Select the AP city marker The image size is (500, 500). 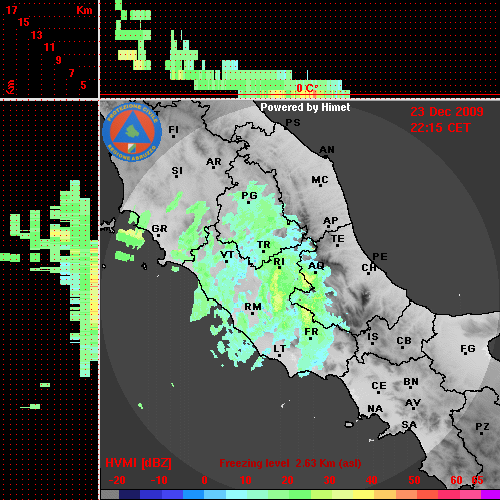point(328,227)
